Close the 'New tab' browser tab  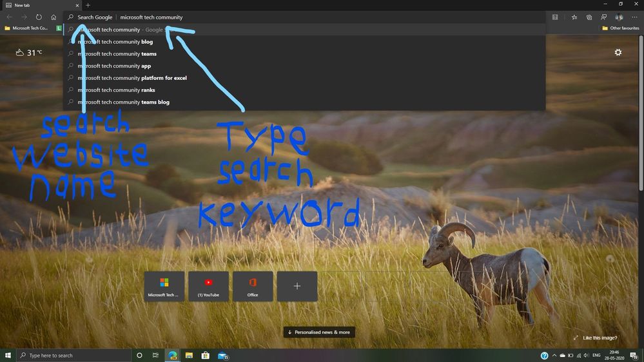[77, 5]
